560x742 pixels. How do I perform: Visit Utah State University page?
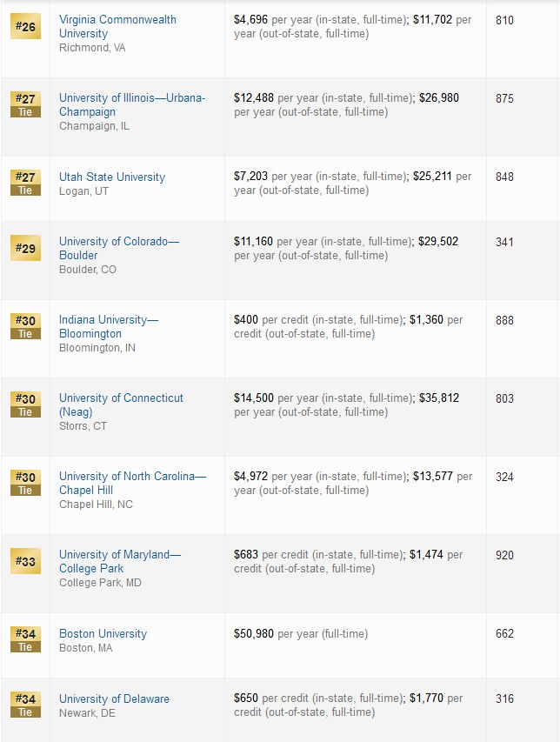(112, 177)
